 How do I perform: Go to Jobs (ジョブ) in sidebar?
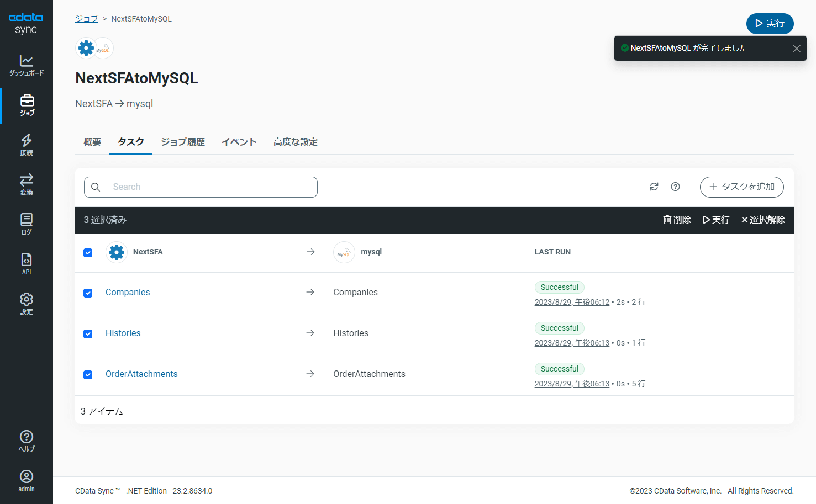tap(27, 105)
